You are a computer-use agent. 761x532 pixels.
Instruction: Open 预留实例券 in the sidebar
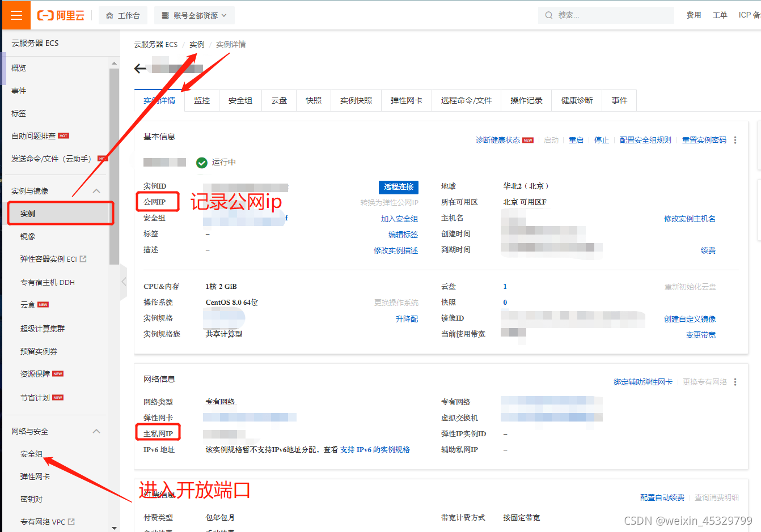pyautogui.click(x=39, y=351)
